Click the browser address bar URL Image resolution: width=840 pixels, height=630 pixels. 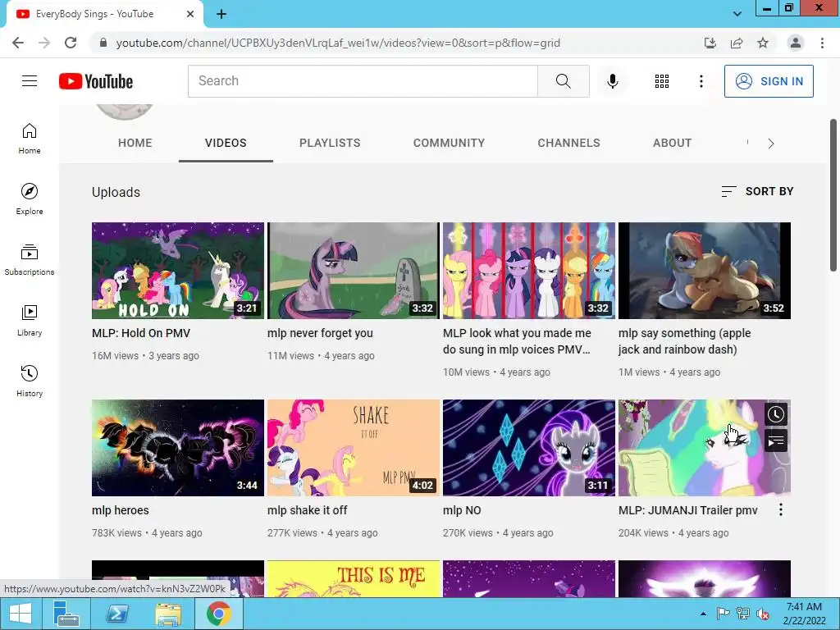[338, 43]
